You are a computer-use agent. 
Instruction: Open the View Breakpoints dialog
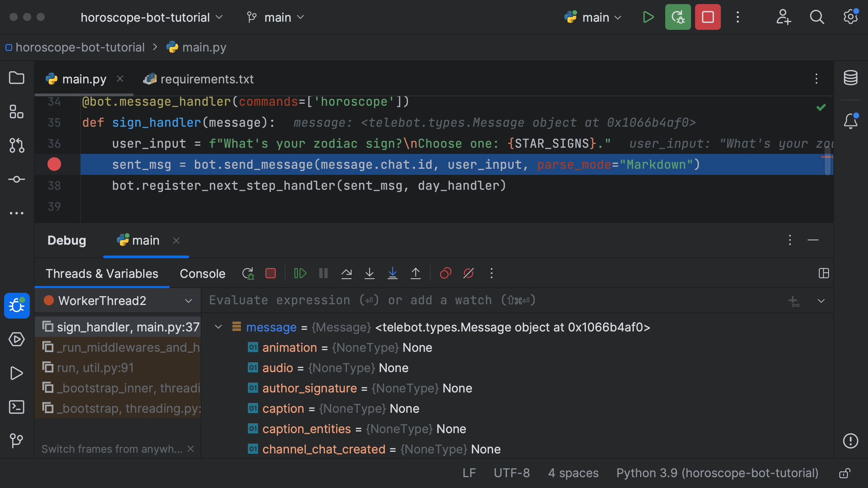[x=445, y=273]
